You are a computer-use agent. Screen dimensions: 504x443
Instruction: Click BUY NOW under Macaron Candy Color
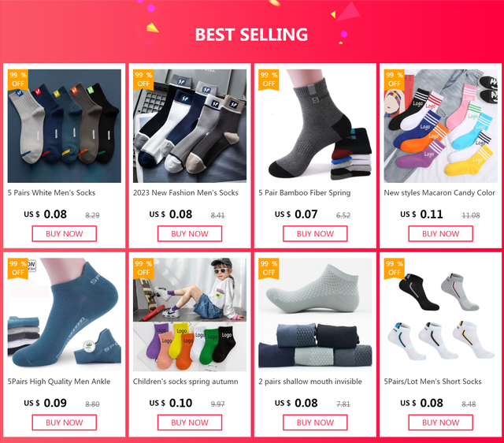(441, 234)
